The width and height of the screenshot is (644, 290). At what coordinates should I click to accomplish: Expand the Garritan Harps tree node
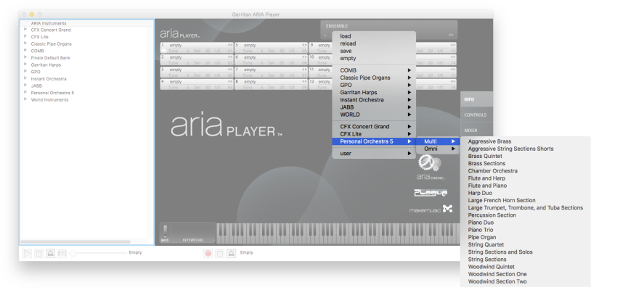tap(25, 65)
